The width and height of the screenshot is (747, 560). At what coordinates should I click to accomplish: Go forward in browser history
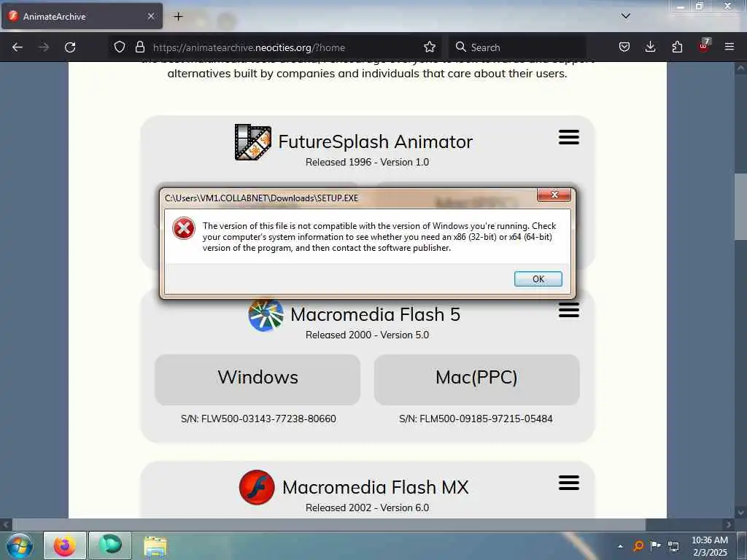43,47
